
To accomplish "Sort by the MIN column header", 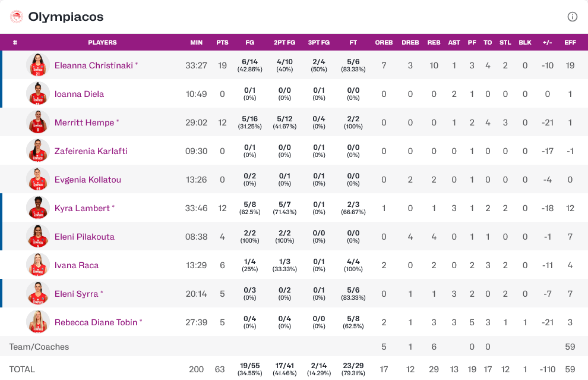I will pyautogui.click(x=196, y=42).
